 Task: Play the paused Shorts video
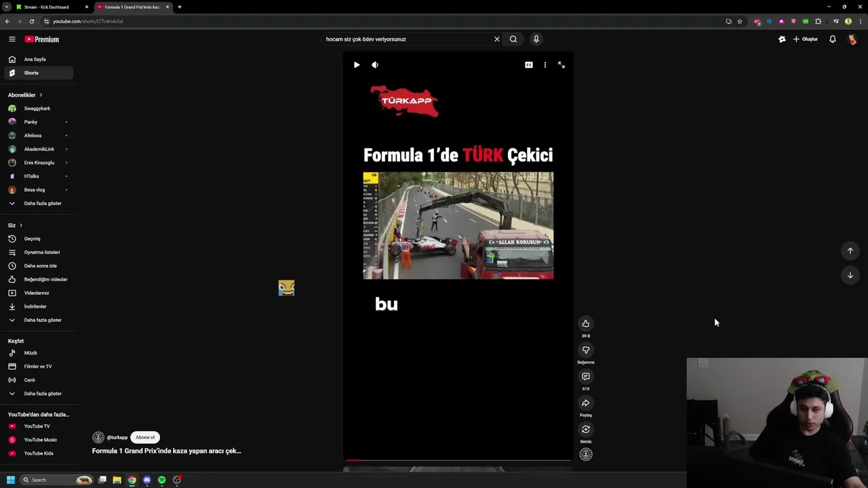click(357, 65)
